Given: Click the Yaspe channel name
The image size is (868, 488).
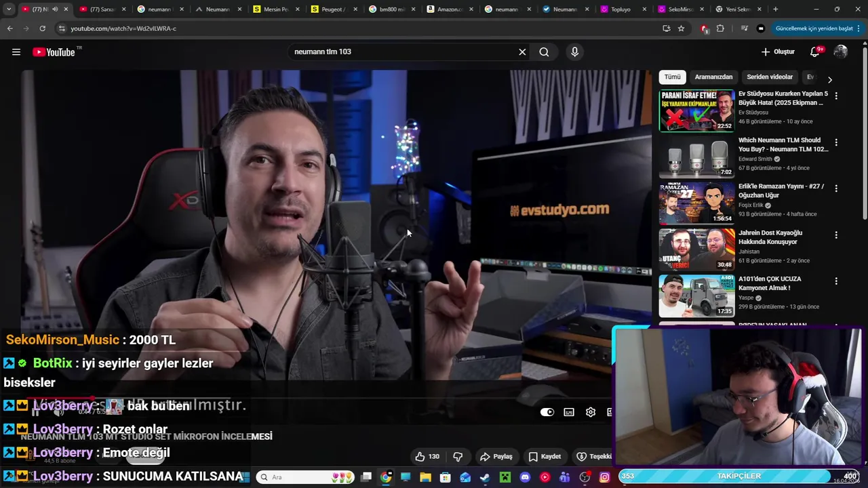Looking at the screenshot, I should point(746,298).
